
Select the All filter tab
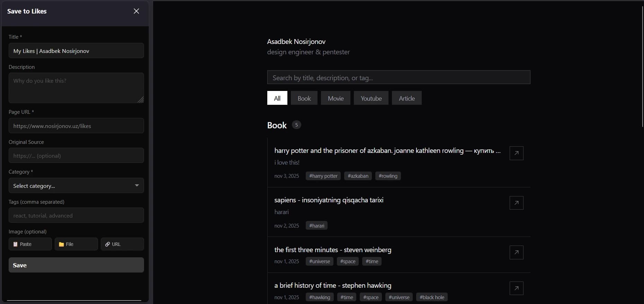click(x=277, y=98)
